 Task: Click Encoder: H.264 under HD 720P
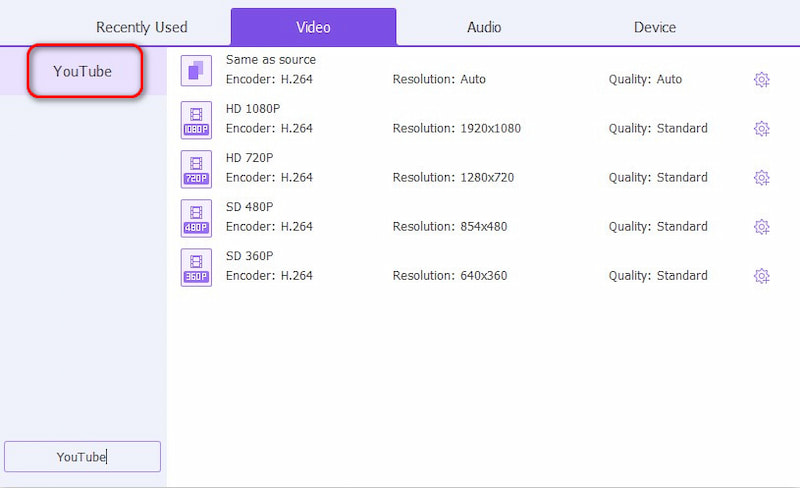269,177
